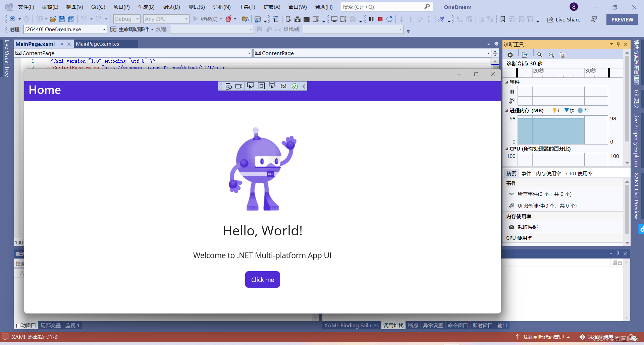This screenshot has height=345, width=644.
Task: Click Go to Live Visual Tree icon in app toolbar
Action: pyautogui.click(x=229, y=86)
